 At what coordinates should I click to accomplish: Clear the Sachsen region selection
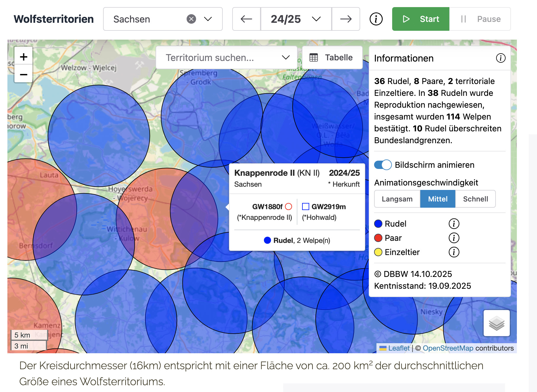tap(191, 19)
